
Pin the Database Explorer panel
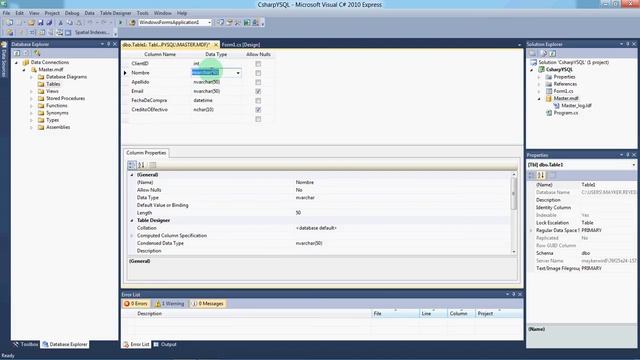point(109,44)
